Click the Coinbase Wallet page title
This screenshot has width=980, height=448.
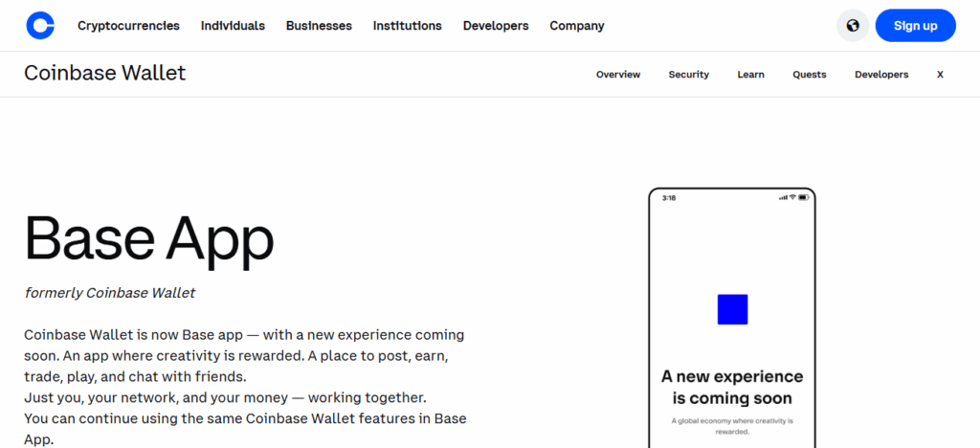point(105,74)
